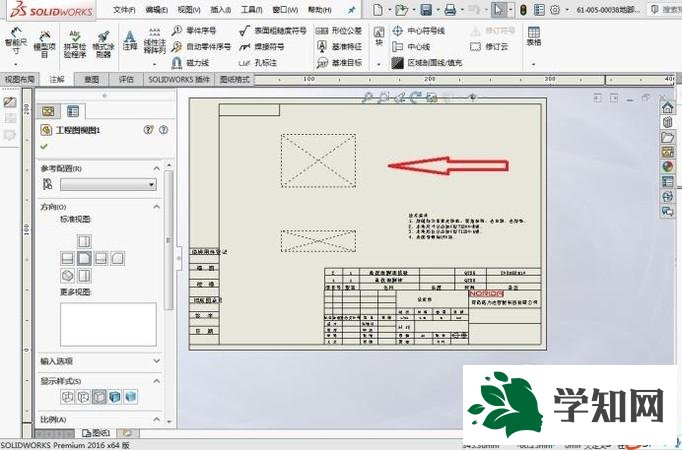
Task: Select the top standard view button
Action: [84, 241]
